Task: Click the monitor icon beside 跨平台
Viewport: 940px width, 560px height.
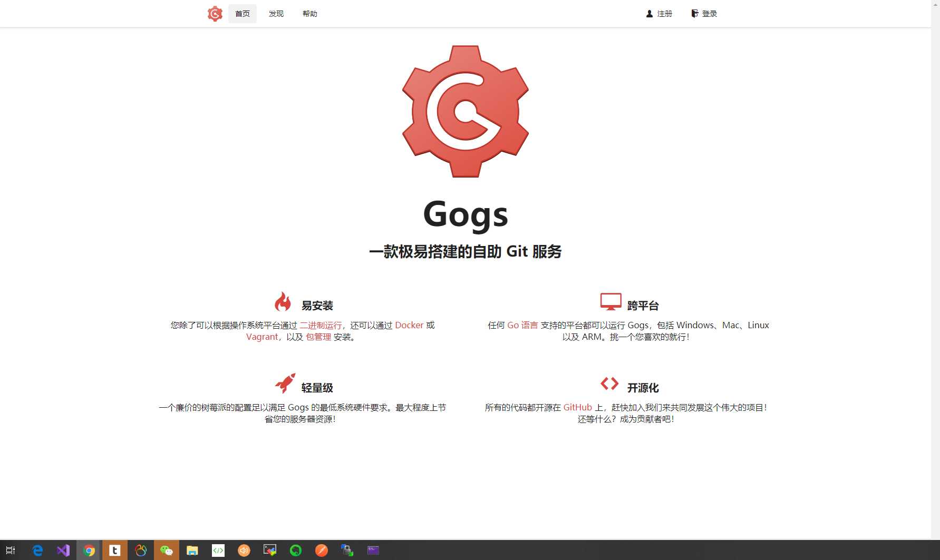Action: pyautogui.click(x=611, y=301)
